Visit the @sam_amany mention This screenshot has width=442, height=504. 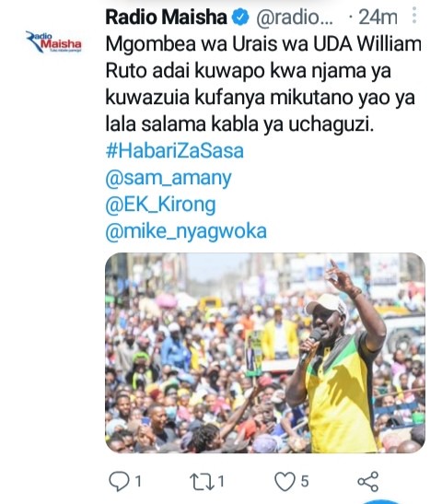click(169, 178)
